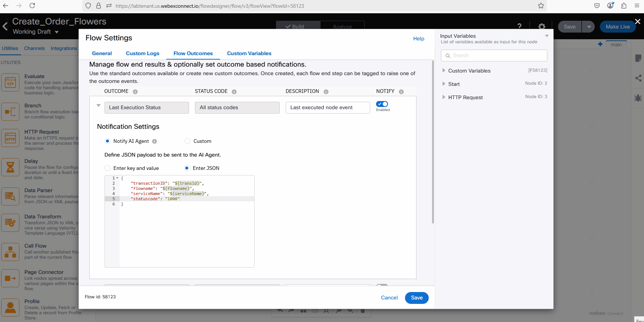Click the Data Parser node icon

click(x=10, y=197)
